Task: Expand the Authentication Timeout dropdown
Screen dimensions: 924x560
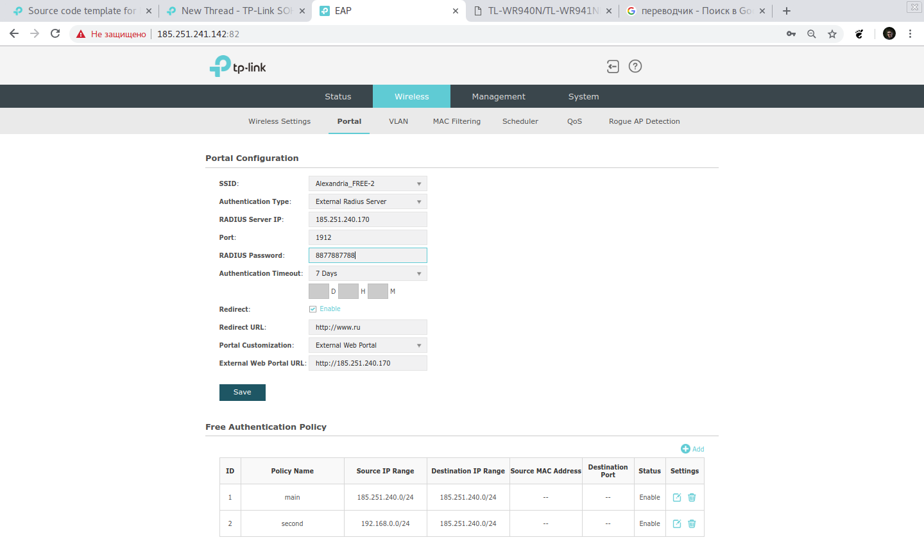Action: [367, 273]
